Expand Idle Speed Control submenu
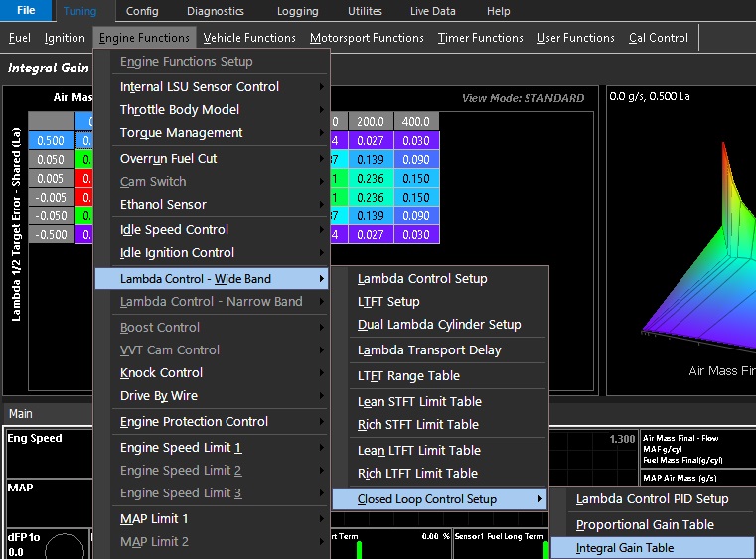Image resolution: width=756 pixels, height=559 pixels. [x=213, y=230]
